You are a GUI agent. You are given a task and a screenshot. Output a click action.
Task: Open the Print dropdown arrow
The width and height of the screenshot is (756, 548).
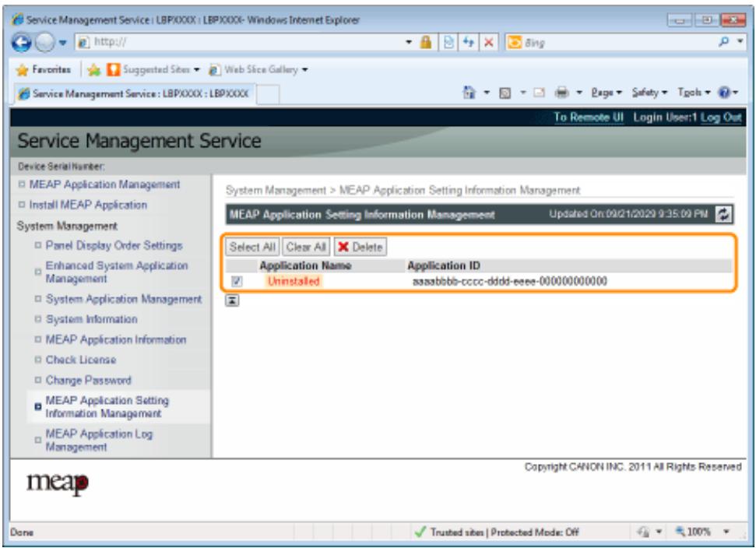point(579,92)
